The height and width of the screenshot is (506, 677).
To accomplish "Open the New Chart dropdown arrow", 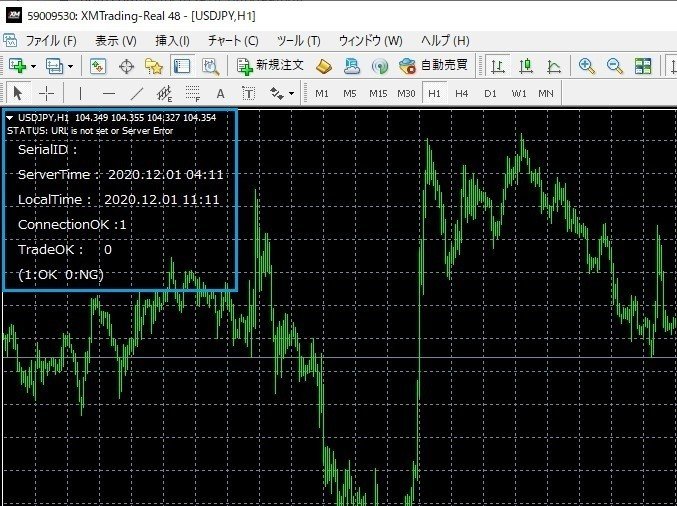I will 33,66.
